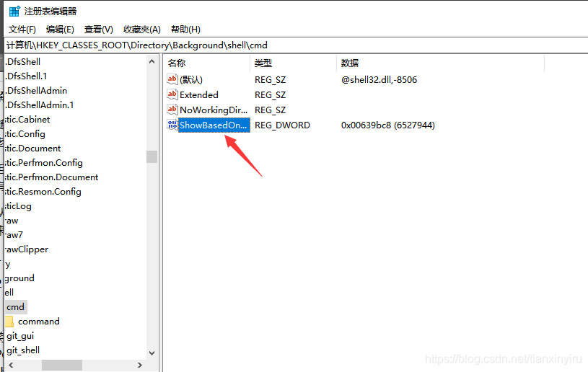Screen dimensions: 588x372
Task: Select the (默认) string value icon
Action: (x=172, y=79)
